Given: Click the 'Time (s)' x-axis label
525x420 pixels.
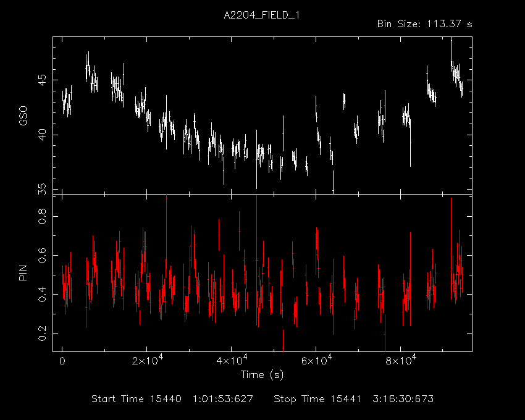Looking at the screenshot, I should pos(262,374).
